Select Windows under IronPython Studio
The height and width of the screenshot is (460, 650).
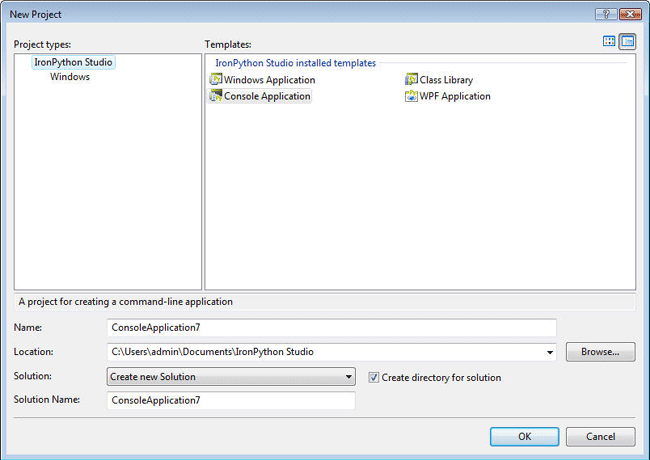pos(70,77)
